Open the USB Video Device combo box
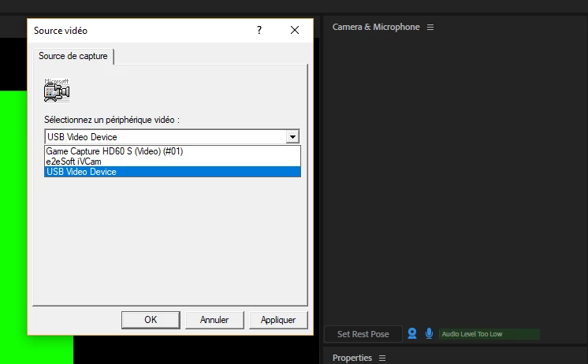This screenshot has height=364, width=588. [x=172, y=137]
